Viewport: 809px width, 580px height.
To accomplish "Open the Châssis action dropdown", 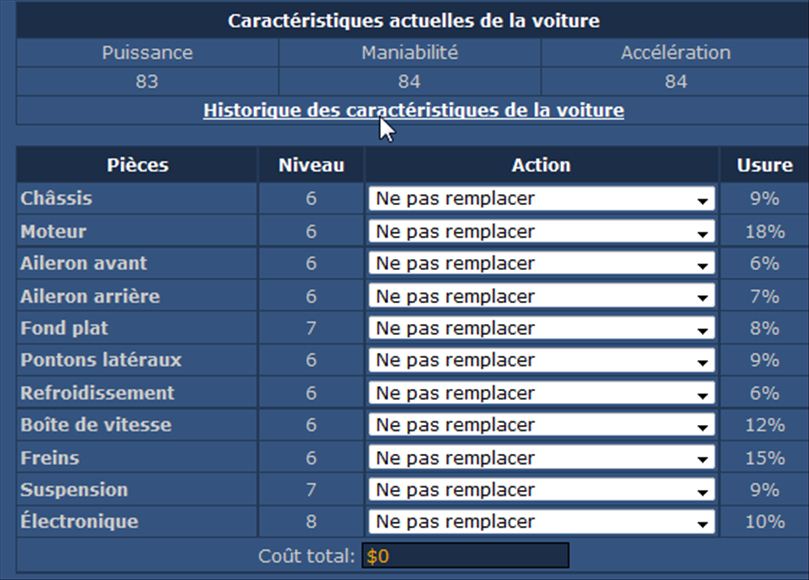I will coord(542,199).
